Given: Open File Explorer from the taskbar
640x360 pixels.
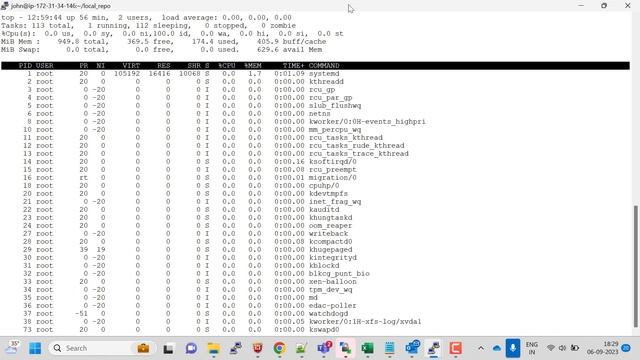Looking at the screenshot, I should [x=213, y=349].
